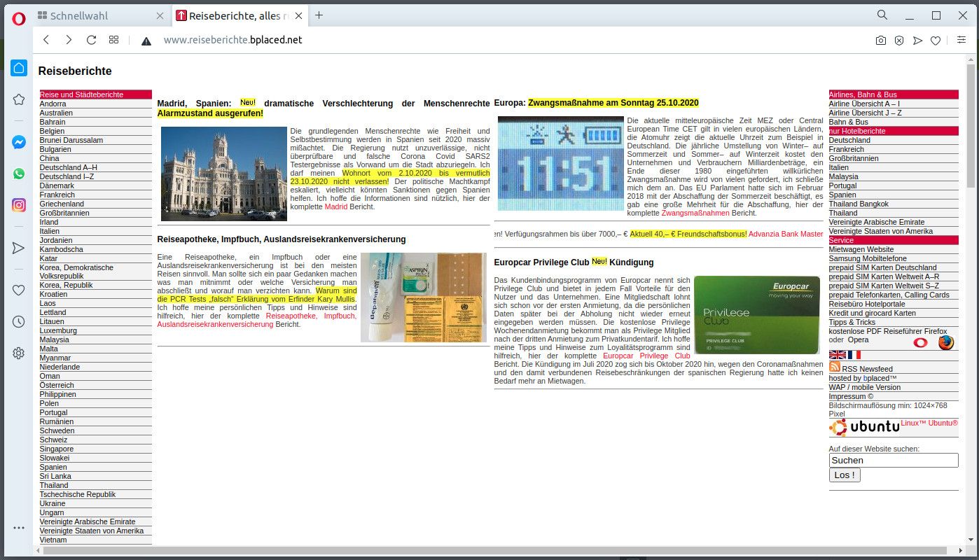Open the Bahn & Bus link
Screen dimensions: 979x560
[849, 122]
